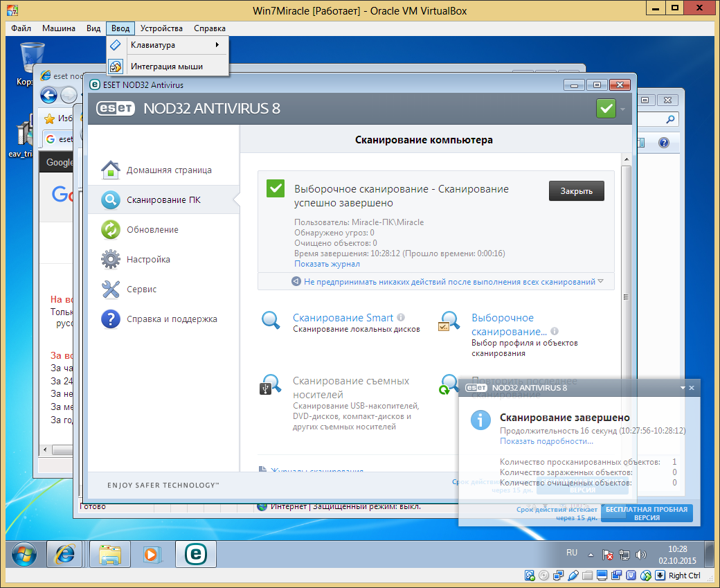Click ESET scan page scrollbar up arrow

pos(627,159)
